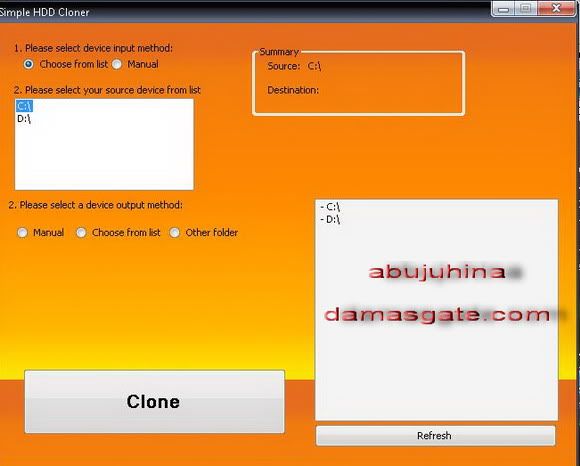Close the Simple HDD Cloner window
580x466 pixels.
click(x=556, y=9)
